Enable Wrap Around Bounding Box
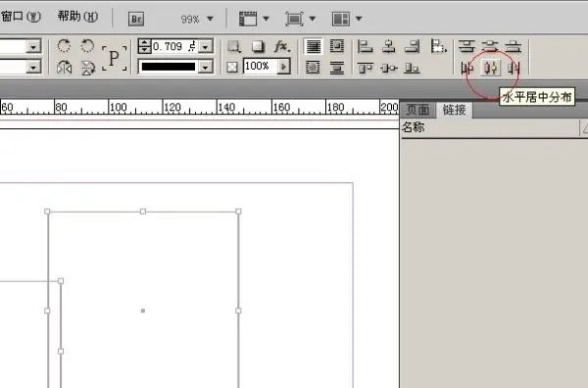 click(337, 46)
